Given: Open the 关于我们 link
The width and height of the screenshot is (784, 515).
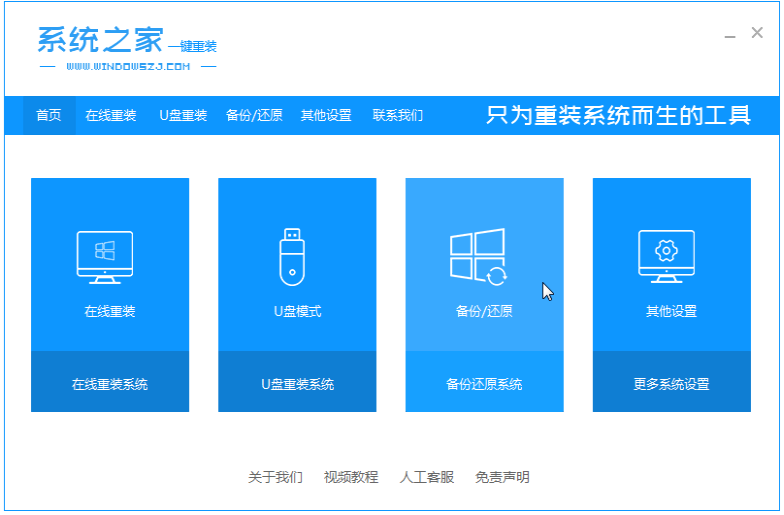Looking at the screenshot, I should [x=276, y=478].
